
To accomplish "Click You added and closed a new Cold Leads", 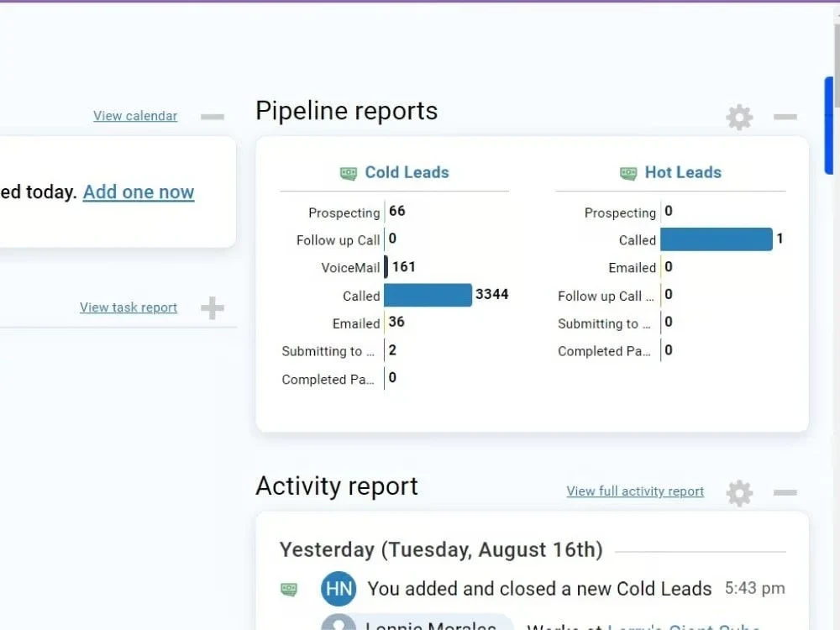I will click(539, 589).
